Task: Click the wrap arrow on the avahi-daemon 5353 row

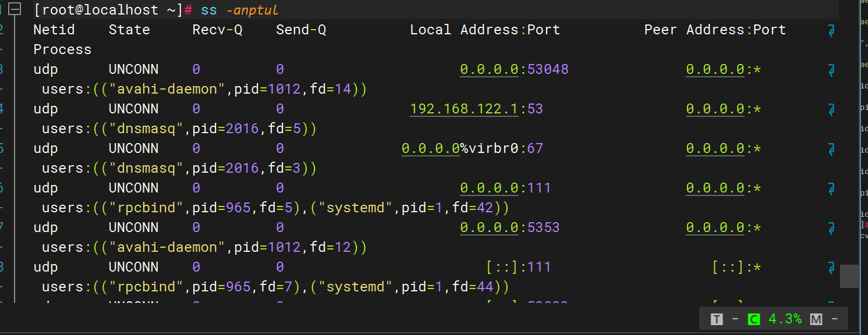Action: click(831, 227)
